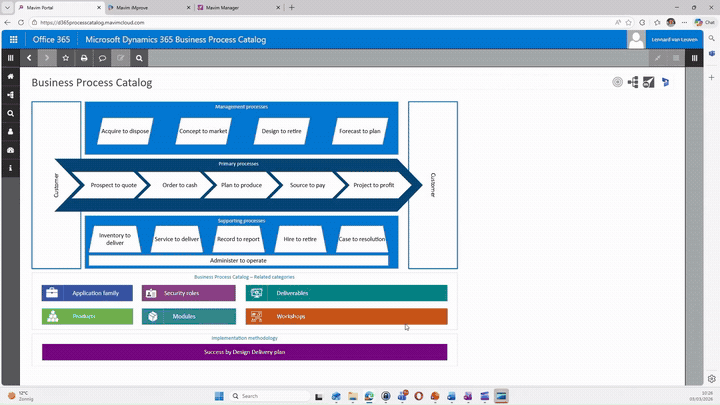The height and width of the screenshot is (405, 720).
Task: Open the Source to pay process
Action: coord(307,185)
